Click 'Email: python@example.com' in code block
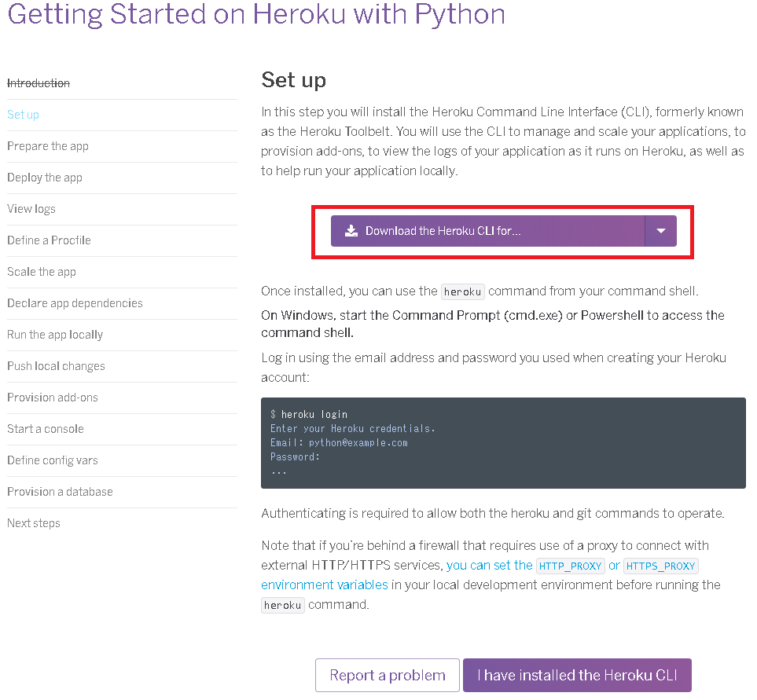This screenshot has width=757, height=700. coord(339,443)
